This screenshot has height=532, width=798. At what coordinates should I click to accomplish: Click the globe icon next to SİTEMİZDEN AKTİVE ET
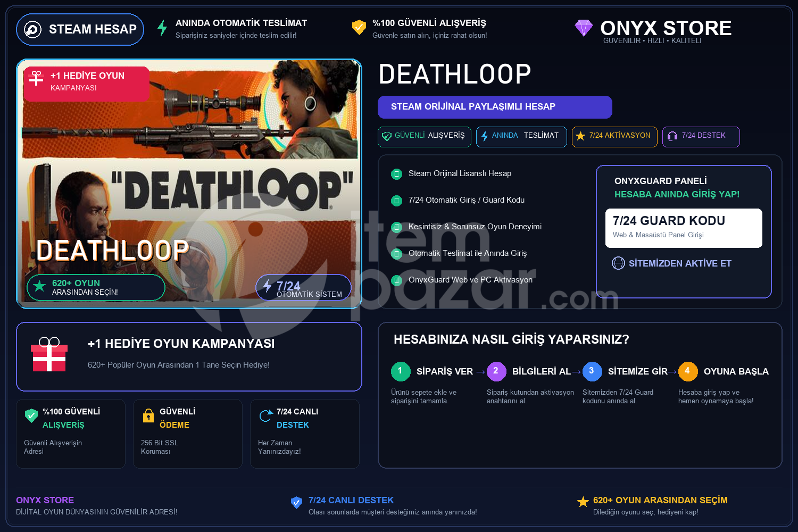[618, 263]
